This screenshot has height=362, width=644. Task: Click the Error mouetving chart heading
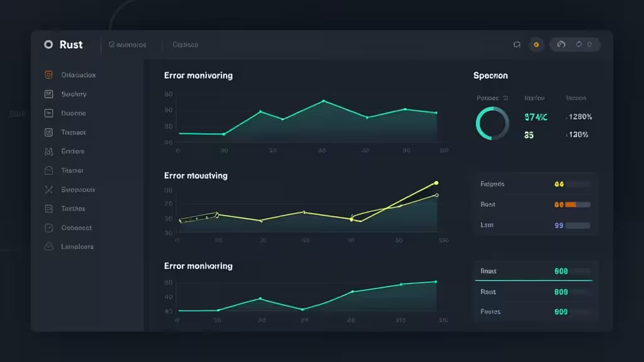coord(196,176)
